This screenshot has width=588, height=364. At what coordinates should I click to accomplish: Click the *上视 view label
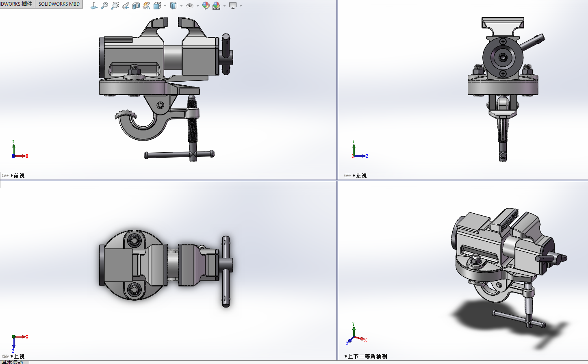[x=17, y=356]
